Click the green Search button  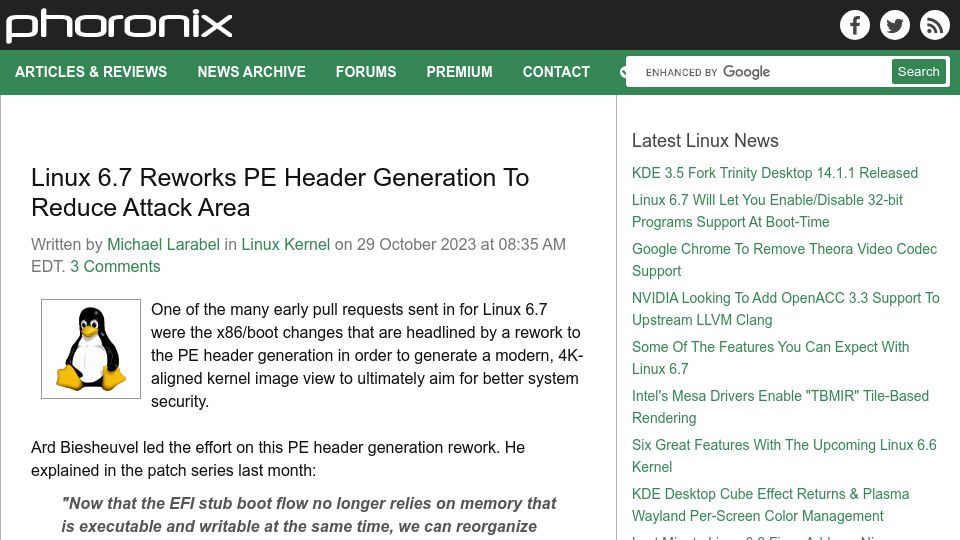(918, 72)
